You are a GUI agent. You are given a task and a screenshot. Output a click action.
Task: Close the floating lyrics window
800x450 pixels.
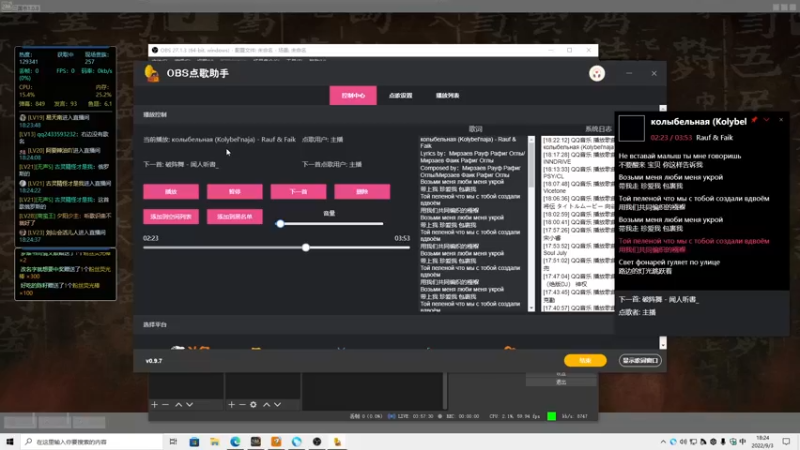[x=781, y=120]
